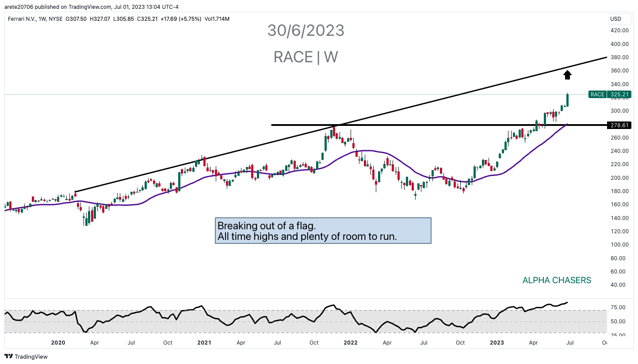
Task: Click the 2021 year label on time axis
Action: [204, 343]
